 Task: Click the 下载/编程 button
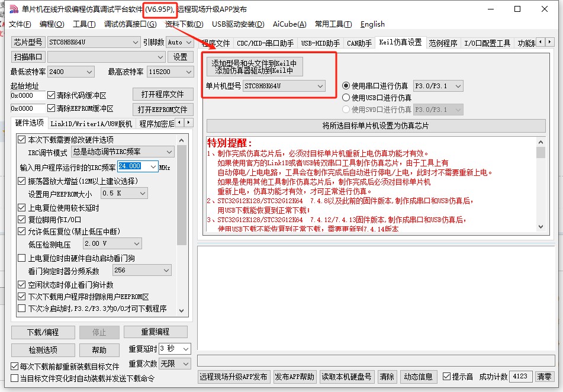43,332
